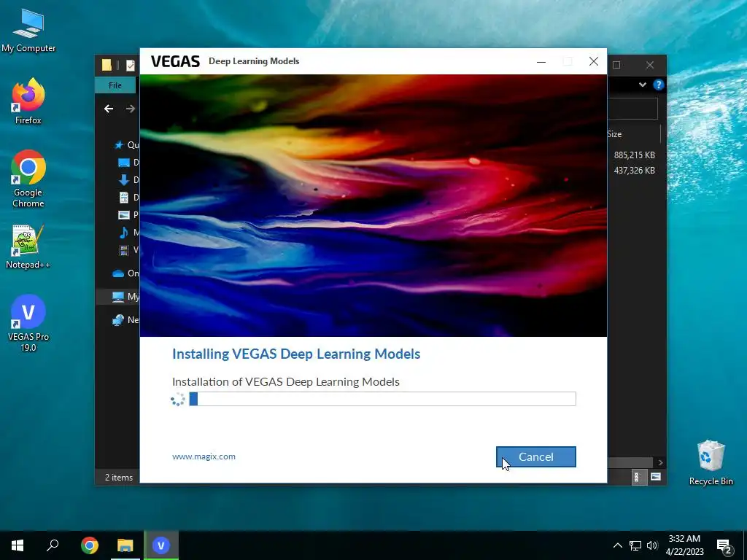Go back in File Explorer
This screenshot has height=560, width=747.
coord(109,109)
